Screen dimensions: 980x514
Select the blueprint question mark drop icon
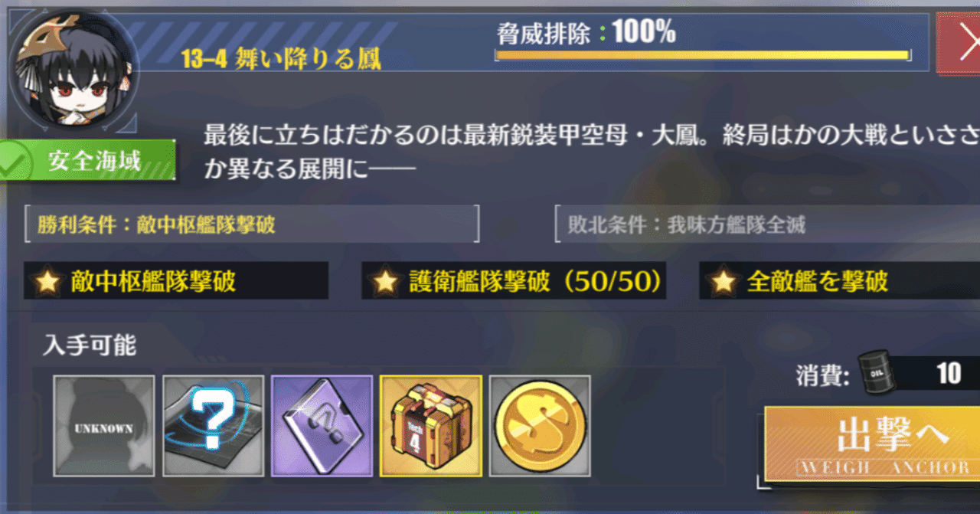[x=213, y=426]
